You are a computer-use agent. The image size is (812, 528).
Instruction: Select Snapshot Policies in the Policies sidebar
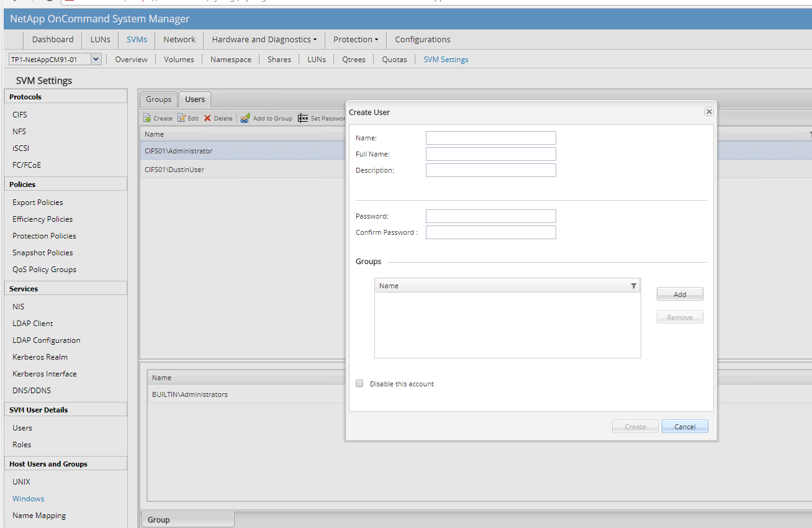[42, 252]
